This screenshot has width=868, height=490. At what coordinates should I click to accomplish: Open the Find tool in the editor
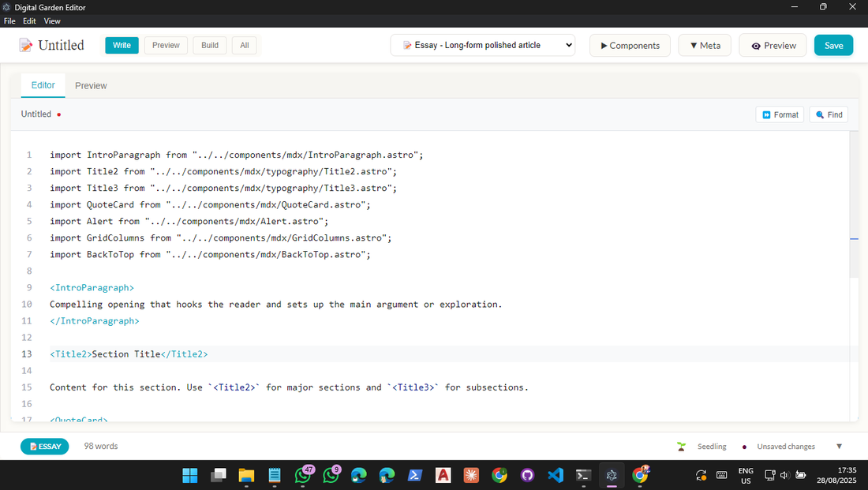tap(829, 114)
